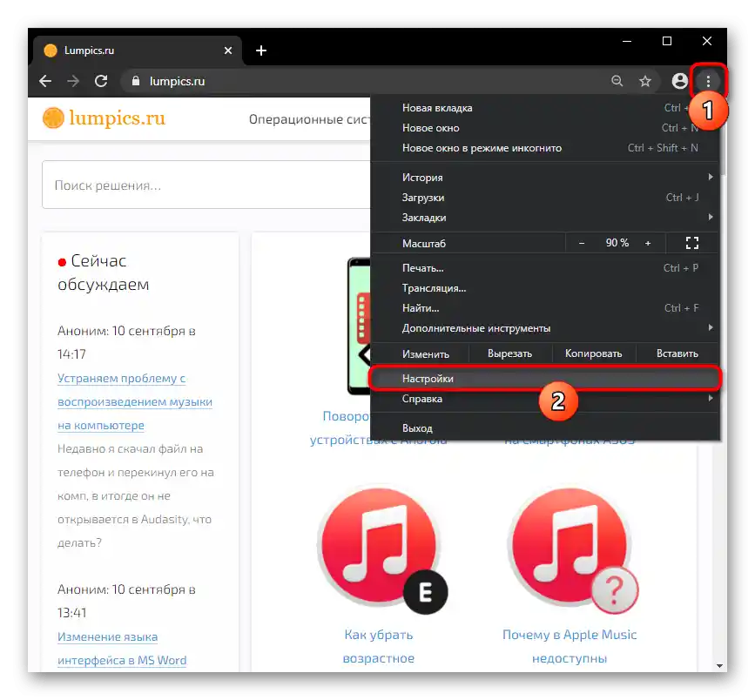Open Новое окно в режиме инкогнито
The width and height of the screenshot is (755, 700).
pyautogui.click(x=545, y=148)
